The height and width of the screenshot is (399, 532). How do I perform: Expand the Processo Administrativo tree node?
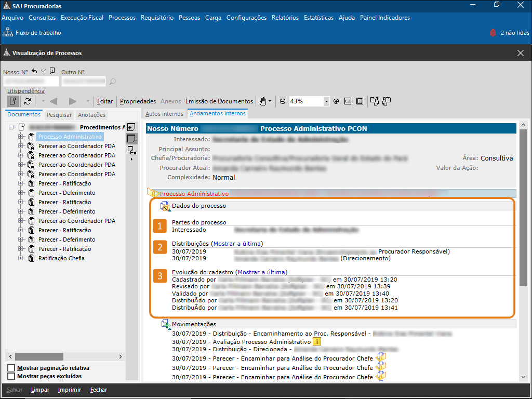[21, 137]
